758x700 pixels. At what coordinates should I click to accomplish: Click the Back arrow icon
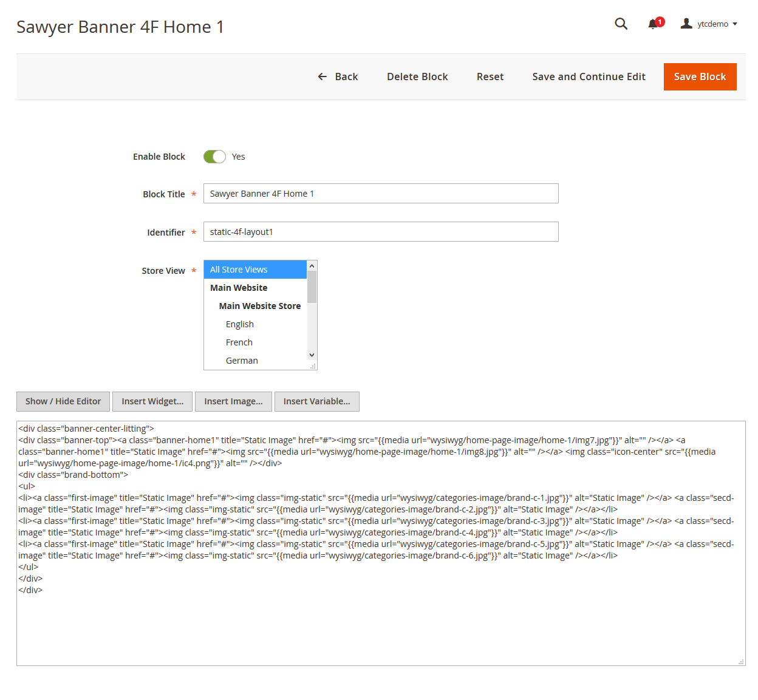point(323,76)
